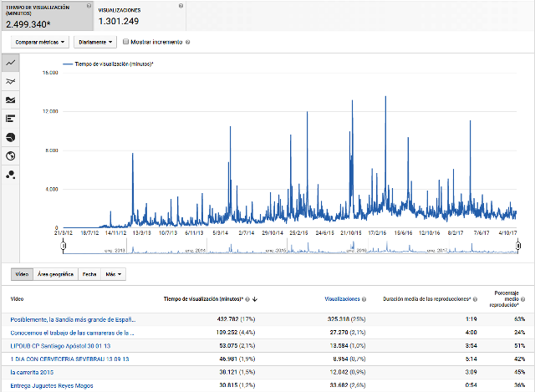Image resolution: width=535 pixels, height=392 pixels.
Task: Select the bubble chart icon
Action: (x=11, y=173)
